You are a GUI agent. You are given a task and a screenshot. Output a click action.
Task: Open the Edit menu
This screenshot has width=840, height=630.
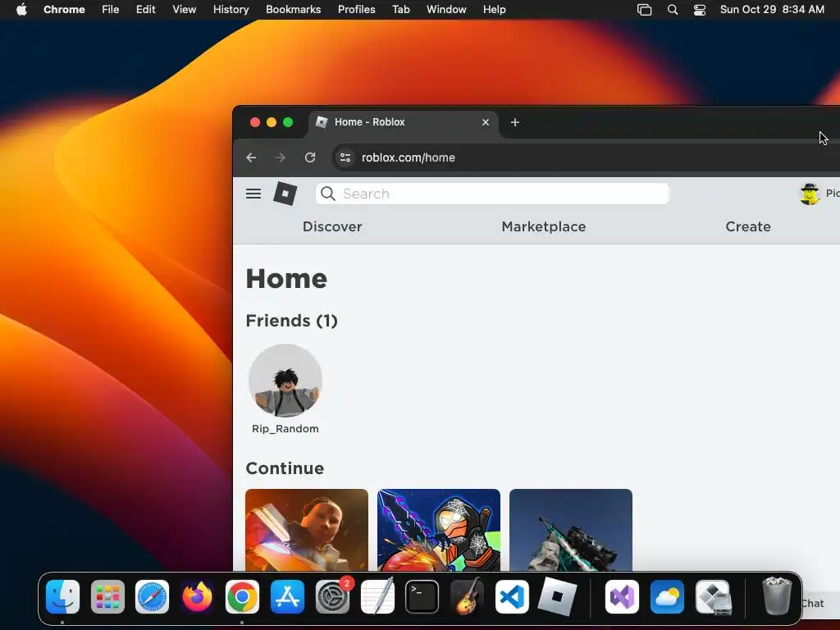pos(146,10)
